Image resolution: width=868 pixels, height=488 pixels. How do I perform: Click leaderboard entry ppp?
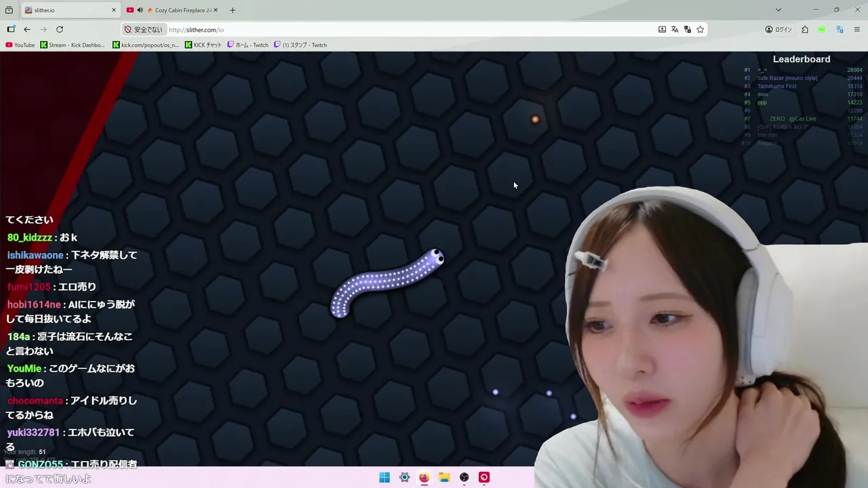pyautogui.click(x=762, y=102)
